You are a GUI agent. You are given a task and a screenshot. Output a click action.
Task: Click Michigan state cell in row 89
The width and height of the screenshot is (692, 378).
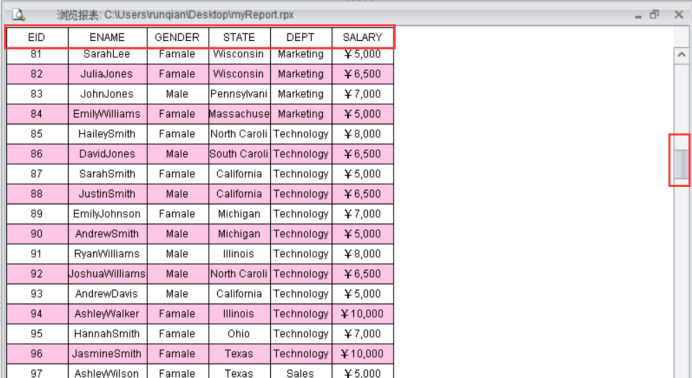[x=239, y=214]
